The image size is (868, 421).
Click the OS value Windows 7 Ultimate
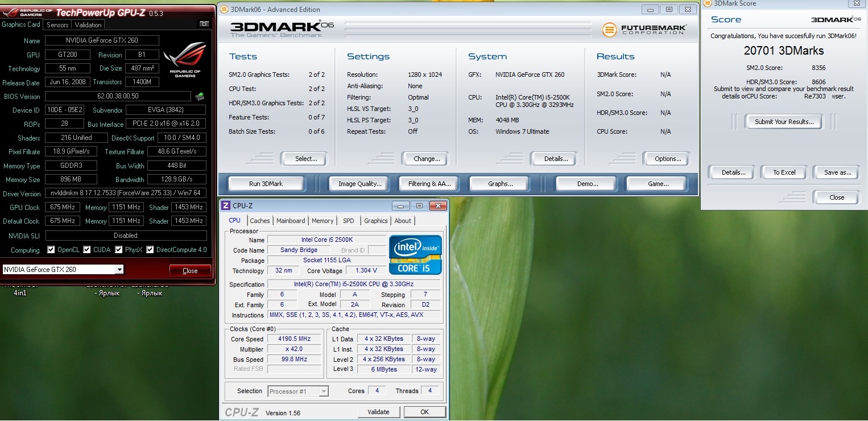click(522, 132)
